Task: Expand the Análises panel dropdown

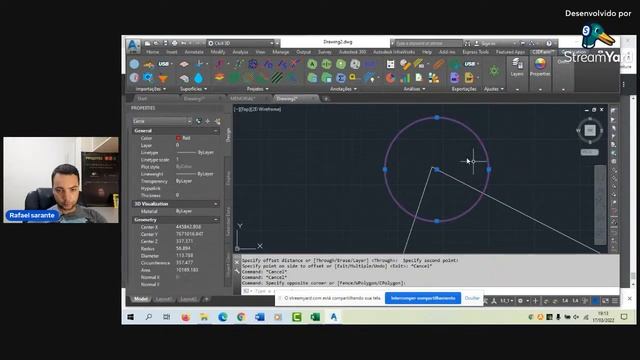Action: point(414,89)
